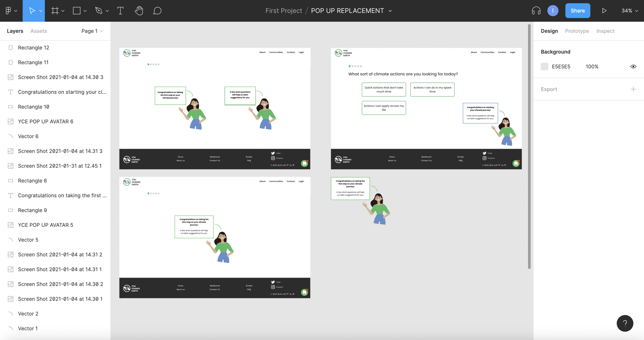Click the blue Share button
644x340 pixels.
tap(578, 11)
